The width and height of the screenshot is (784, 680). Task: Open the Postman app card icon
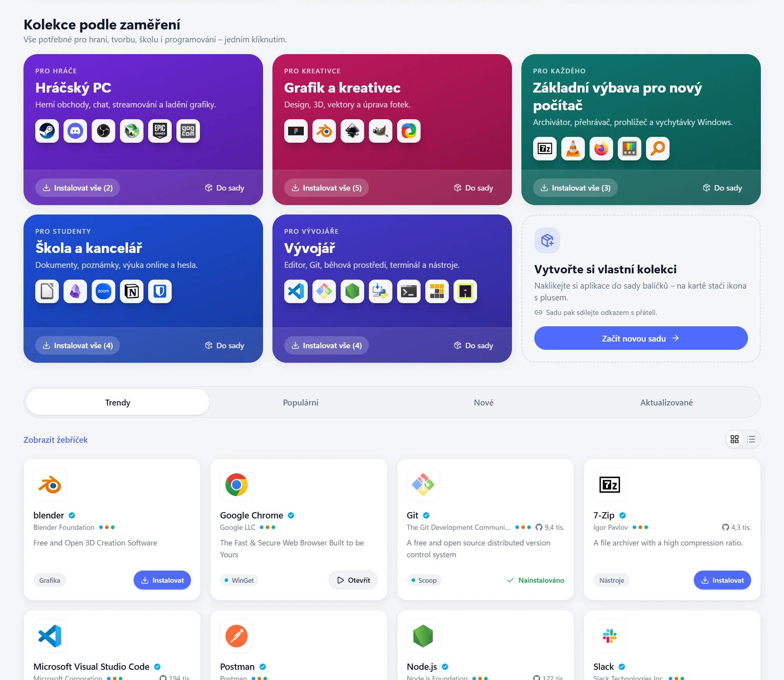236,636
